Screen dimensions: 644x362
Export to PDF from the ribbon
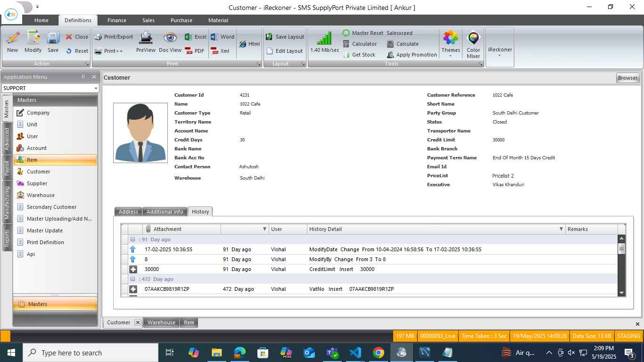click(195, 51)
